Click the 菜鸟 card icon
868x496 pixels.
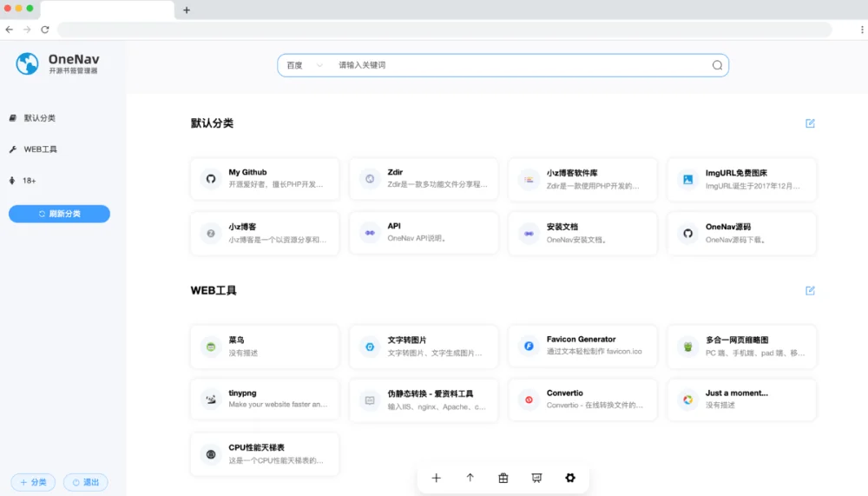tap(211, 347)
